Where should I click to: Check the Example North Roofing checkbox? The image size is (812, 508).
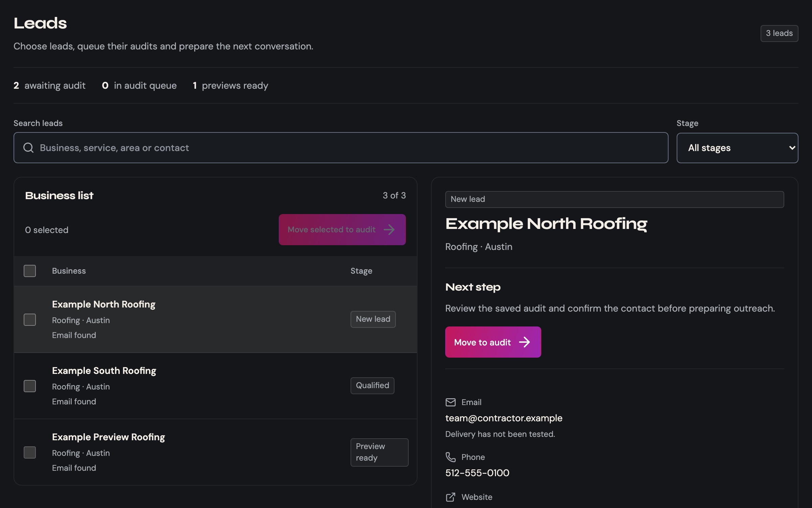tap(30, 319)
